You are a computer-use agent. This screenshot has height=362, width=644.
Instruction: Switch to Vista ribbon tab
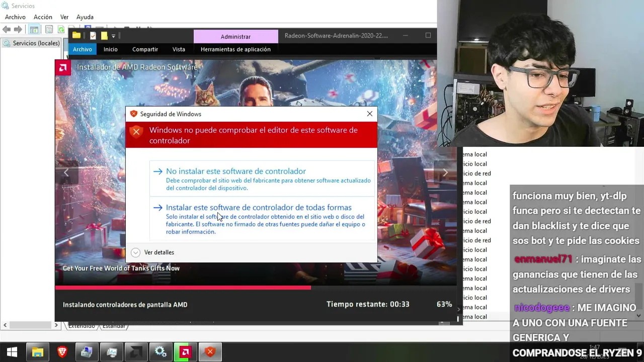[179, 49]
